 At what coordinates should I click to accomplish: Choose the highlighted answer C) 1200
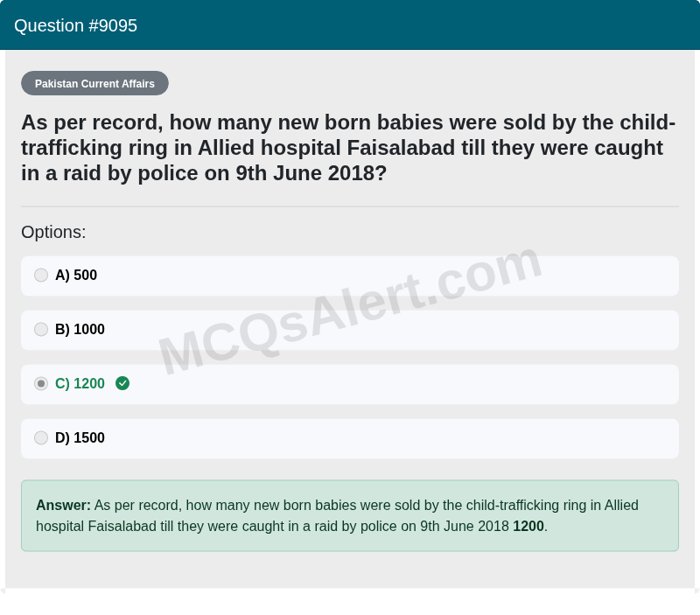pyautogui.click(x=350, y=383)
